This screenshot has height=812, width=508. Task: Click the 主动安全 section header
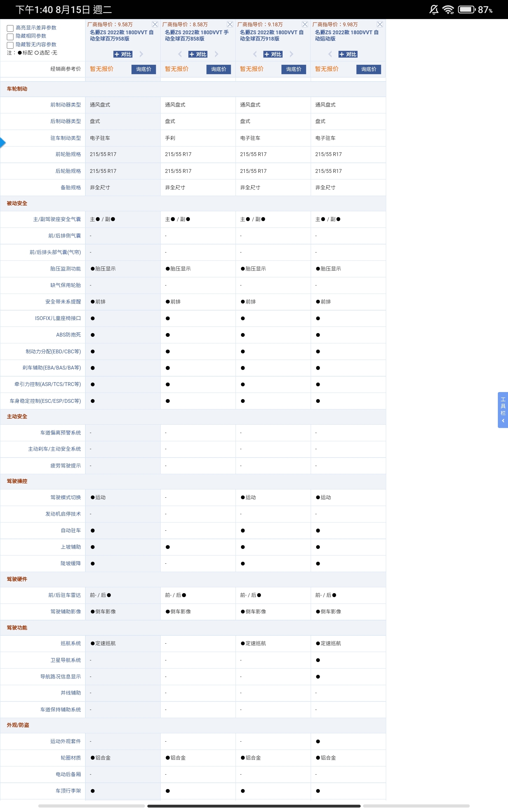[17, 416]
